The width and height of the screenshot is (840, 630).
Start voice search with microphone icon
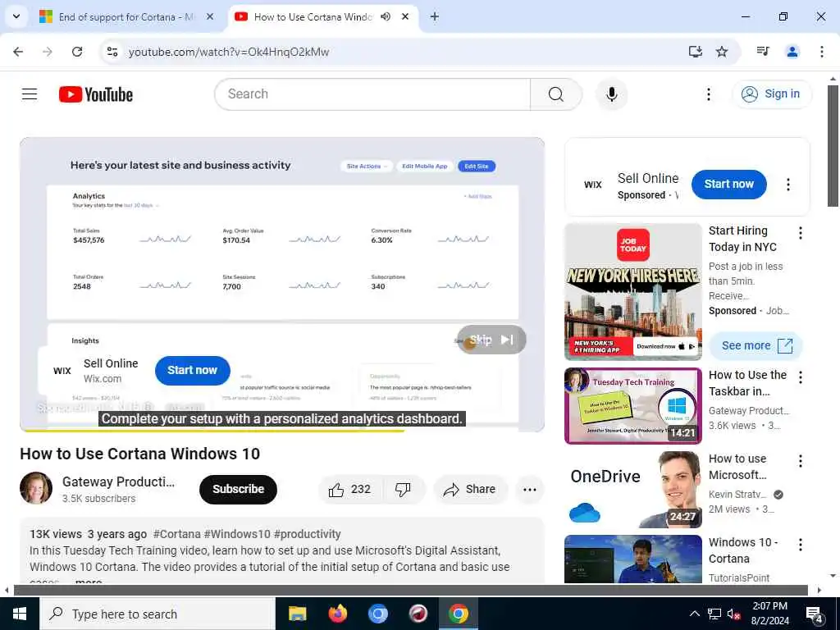click(x=611, y=94)
